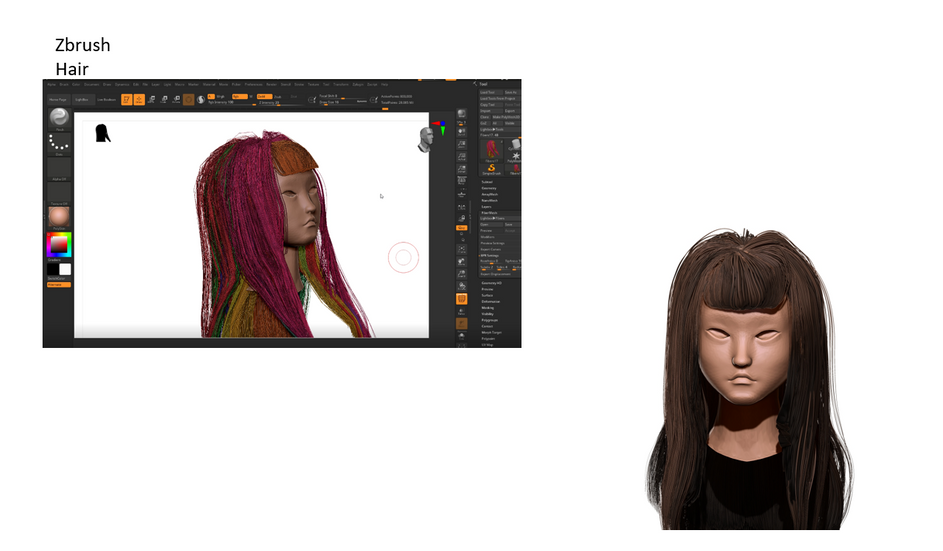Open the Texture Off slot
Image resolution: width=943 pixels, height=551 pixels.
click(x=59, y=194)
